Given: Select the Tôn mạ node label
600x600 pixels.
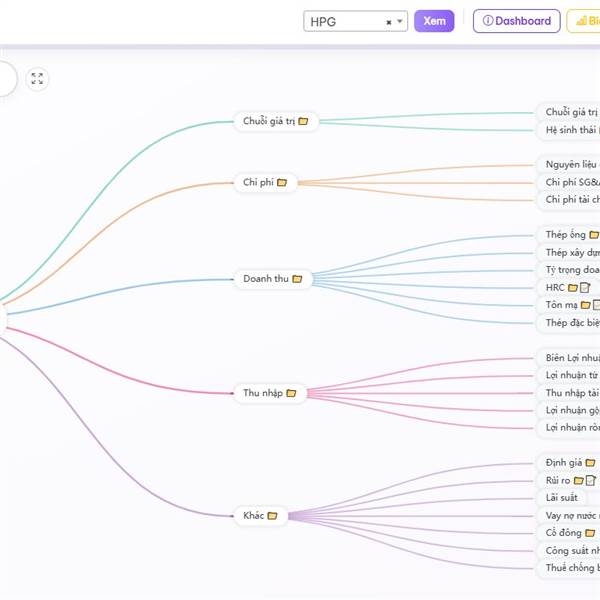Looking at the screenshot, I should tap(561, 305).
